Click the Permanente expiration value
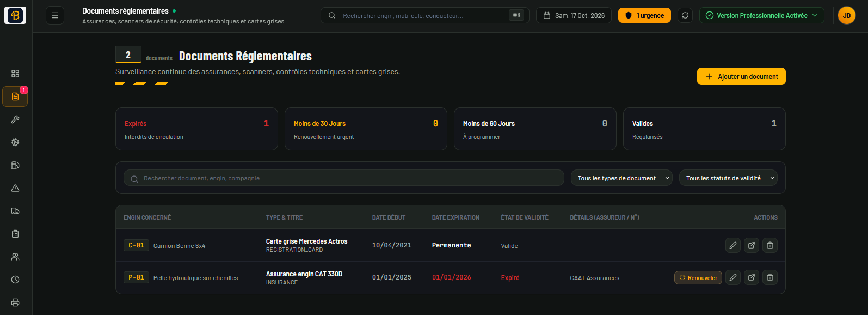 coord(452,245)
